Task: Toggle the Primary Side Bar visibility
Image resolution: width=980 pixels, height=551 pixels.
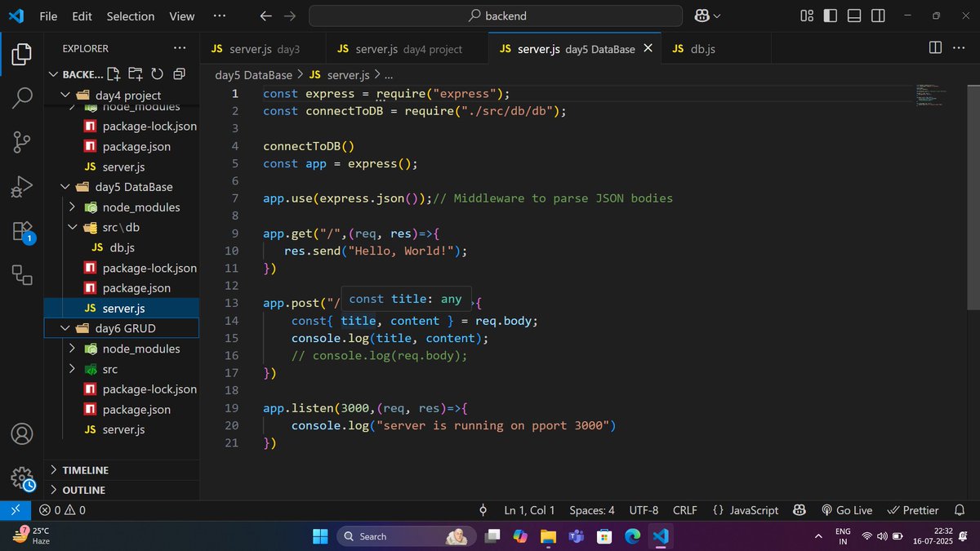Action: pos(831,16)
